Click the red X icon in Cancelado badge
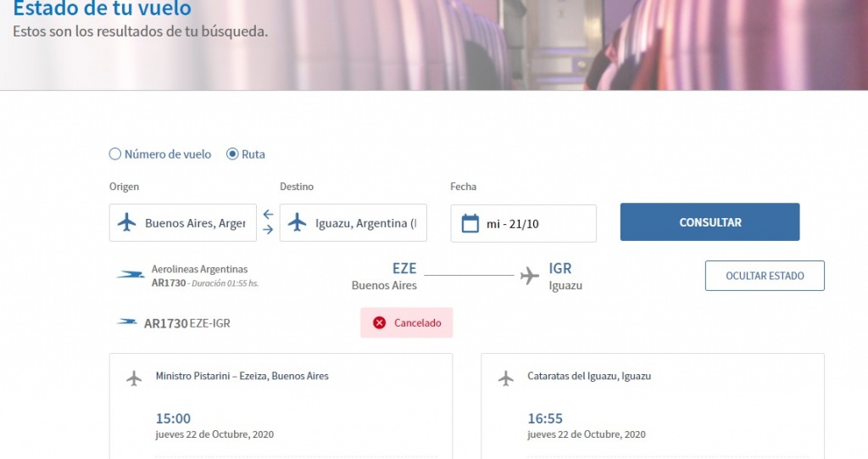The height and width of the screenshot is (459, 868). pyautogui.click(x=380, y=322)
